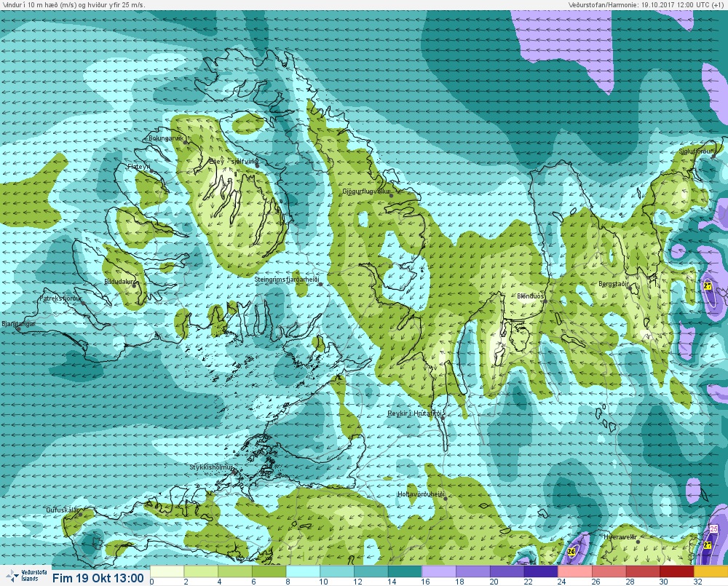The width and height of the screenshot is (728, 586).
Task: Pick the lavender 16–18 m/s legend swatch
Action: click(438, 571)
